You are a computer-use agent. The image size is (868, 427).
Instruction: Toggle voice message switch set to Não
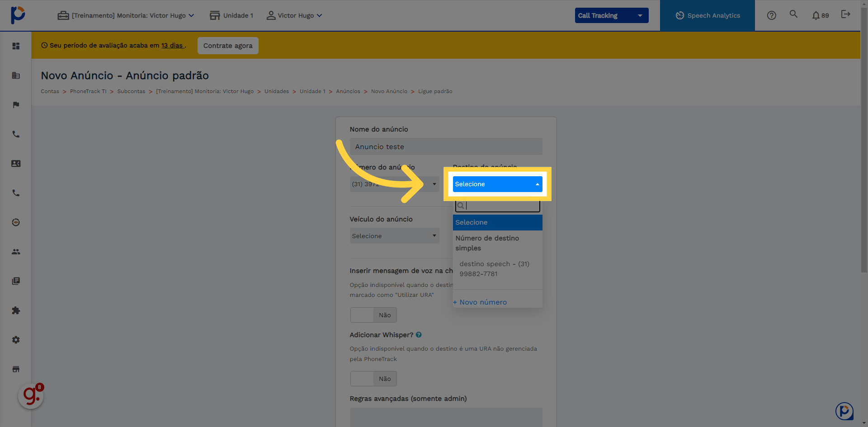[x=373, y=315]
